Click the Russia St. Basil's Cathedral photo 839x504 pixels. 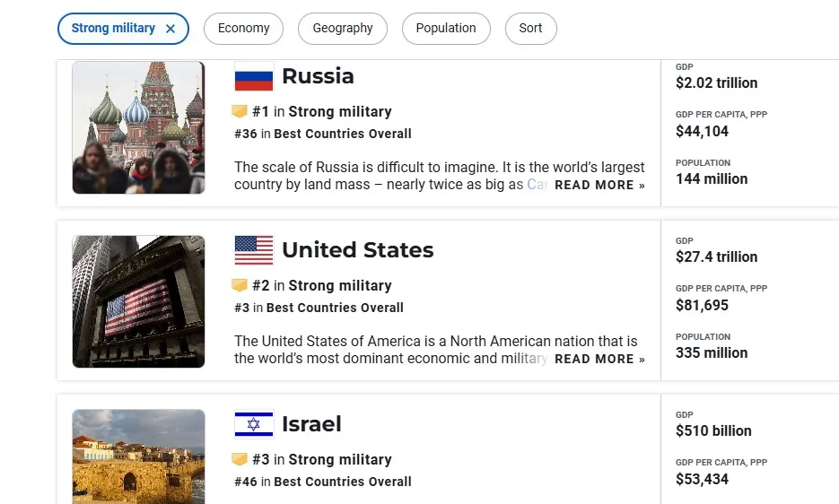click(138, 127)
